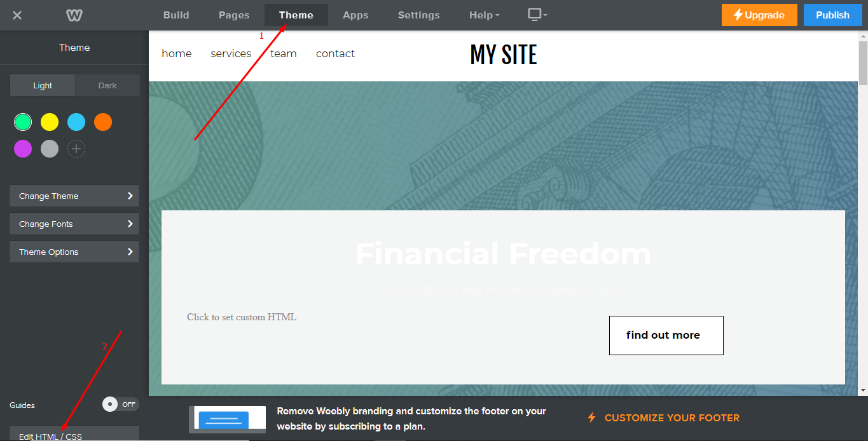Switch to the Build tab
The image size is (868, 441).
(x=176, y=15)
